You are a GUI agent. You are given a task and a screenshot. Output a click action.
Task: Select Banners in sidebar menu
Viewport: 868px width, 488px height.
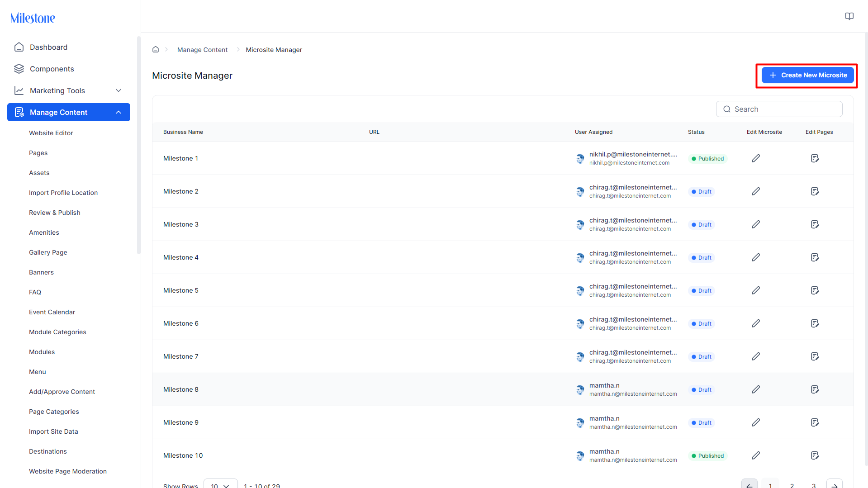point(41,272)
